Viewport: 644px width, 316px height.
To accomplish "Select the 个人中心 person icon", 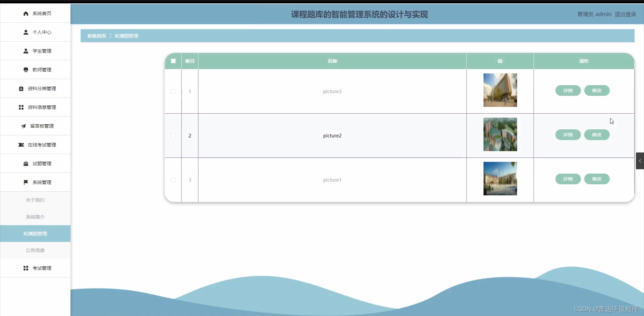I will [25, 32].
